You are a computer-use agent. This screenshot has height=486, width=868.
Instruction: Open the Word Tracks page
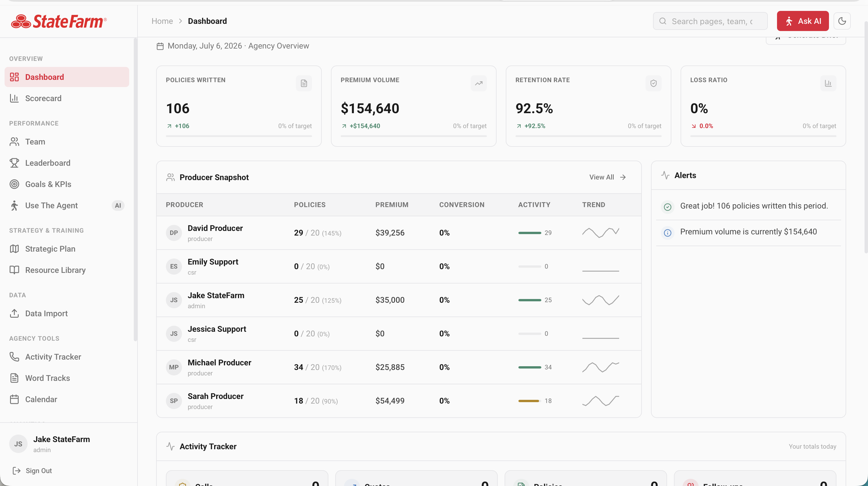tap(67, 378)
